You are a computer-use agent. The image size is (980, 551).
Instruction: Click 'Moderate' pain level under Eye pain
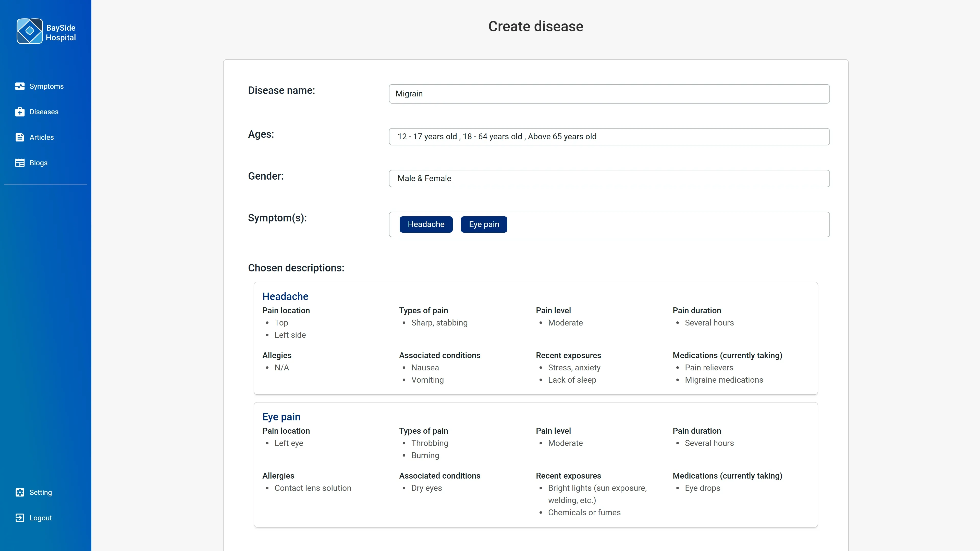click(x=565, y=443)
